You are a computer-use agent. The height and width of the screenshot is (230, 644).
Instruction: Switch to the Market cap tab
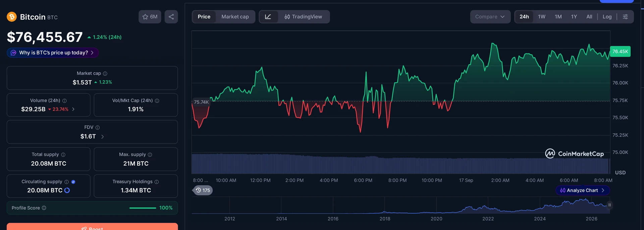click(235, 17)
